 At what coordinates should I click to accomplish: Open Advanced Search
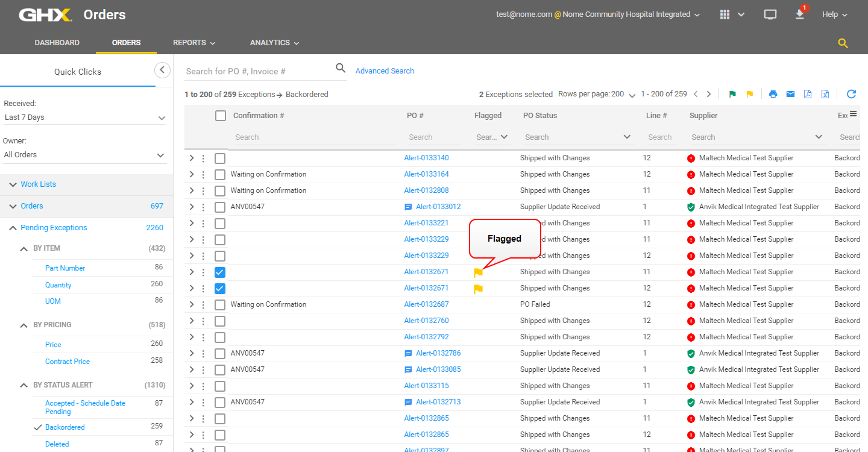point(385,71)
